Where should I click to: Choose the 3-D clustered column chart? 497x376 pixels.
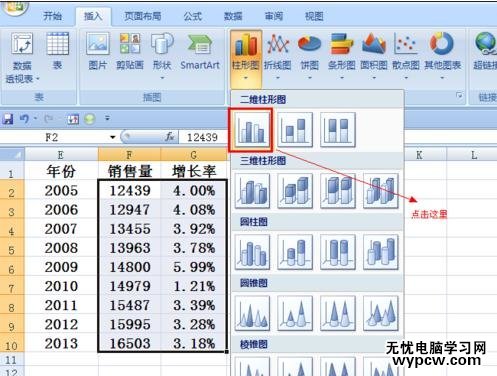click(252, 191)
